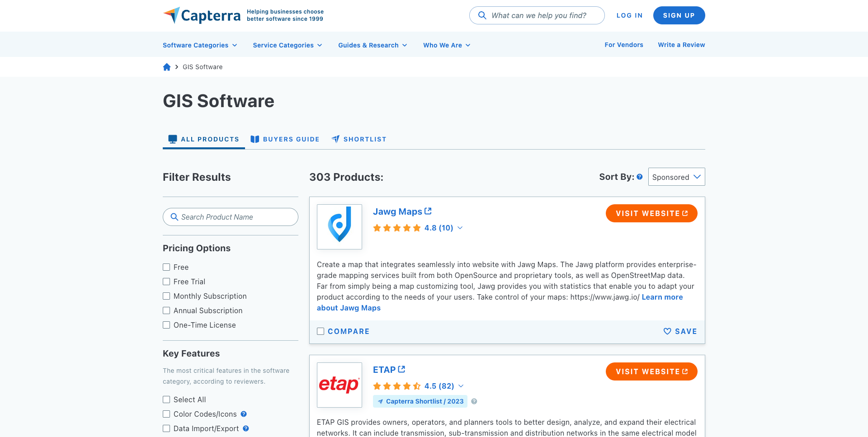Open the Jawg Maps product title
The width and height of the screenshot is (868, 437).
point(397,211)
